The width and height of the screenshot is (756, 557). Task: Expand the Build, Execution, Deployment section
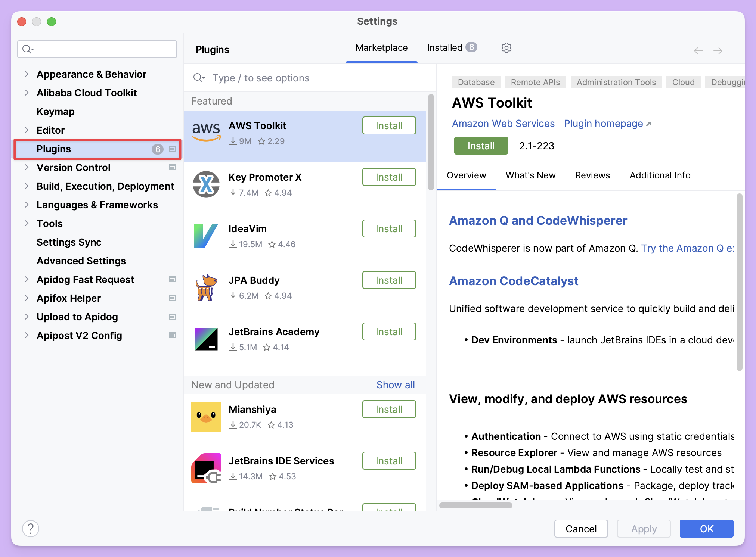[x=27, y=186]
